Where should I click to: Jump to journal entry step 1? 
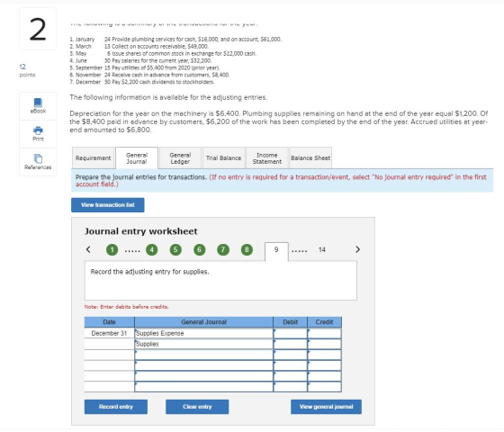pos(112,250)
